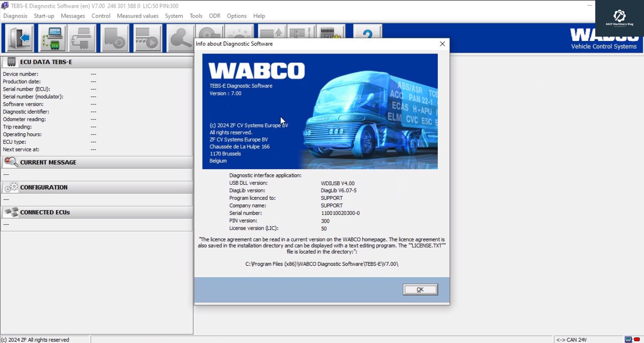644x343 pixels.
Task: Click the measured values playback truck icon
Action: pos(147,38)
